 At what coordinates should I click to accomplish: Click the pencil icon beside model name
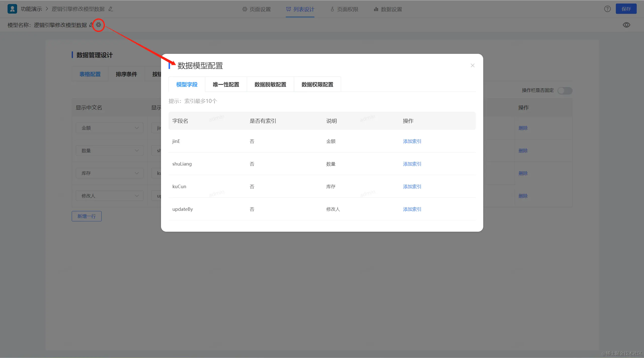click(x=91, y=25)
